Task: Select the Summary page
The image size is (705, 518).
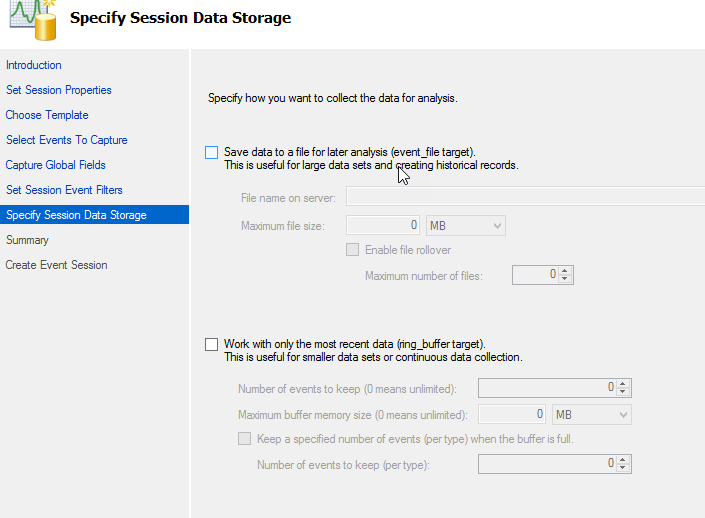Action: (x=27, y=240)
